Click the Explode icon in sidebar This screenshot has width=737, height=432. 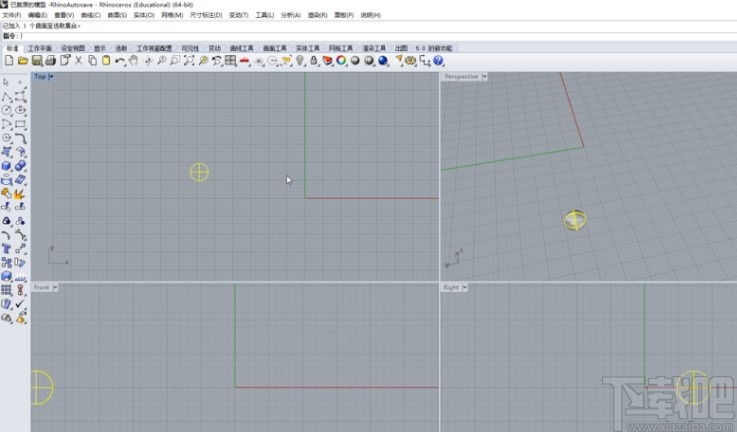point(20,194)
